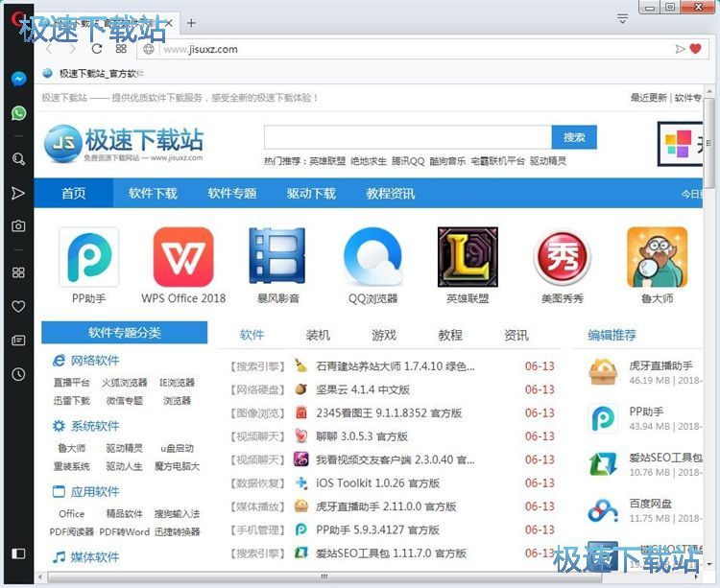720x588 pixels.
Task: Click the globe site info icon
Action: click(148, 49)
